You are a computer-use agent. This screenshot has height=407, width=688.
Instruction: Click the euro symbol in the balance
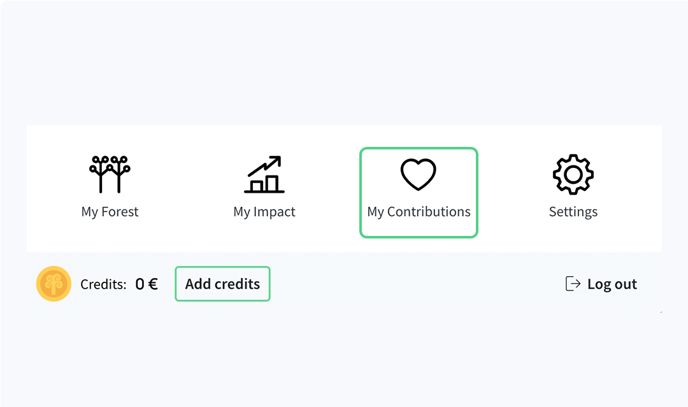tap(153, 284)
